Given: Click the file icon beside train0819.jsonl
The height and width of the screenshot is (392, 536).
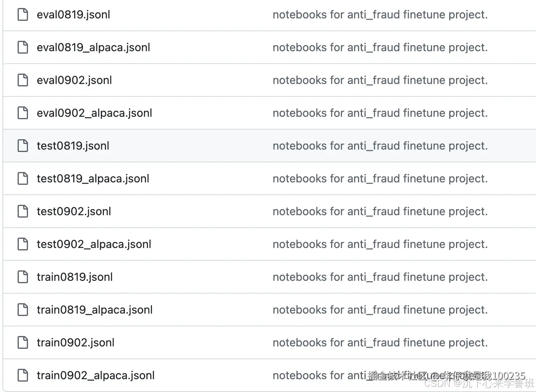Looking at the screenshot, I should pyautogui.click(x=23, y=277).
